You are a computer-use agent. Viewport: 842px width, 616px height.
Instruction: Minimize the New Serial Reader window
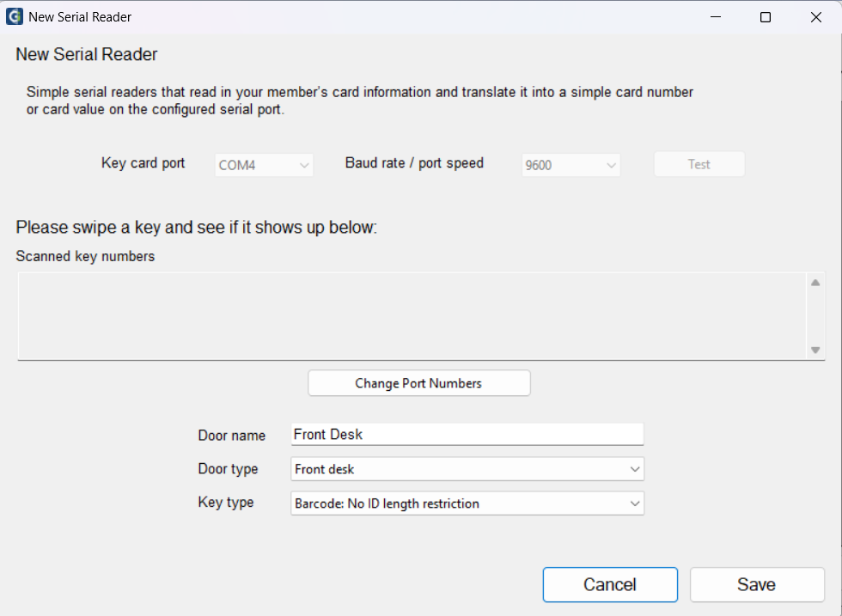[x=716, y=17]
